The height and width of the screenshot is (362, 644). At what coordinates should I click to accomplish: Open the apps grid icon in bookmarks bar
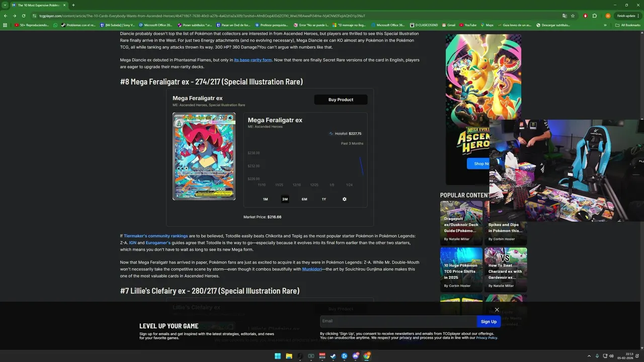(5, 25)
